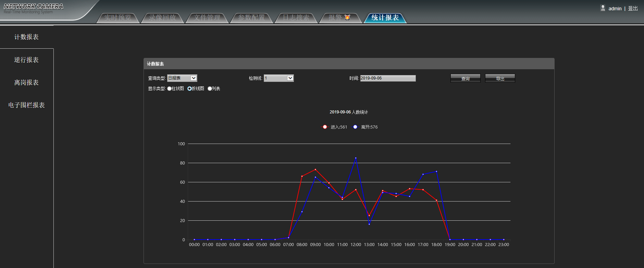Image resolution: width=644 pixels, height=268 pixels.
Task: Click the 导出 button
Action: (x=500, y=78)
